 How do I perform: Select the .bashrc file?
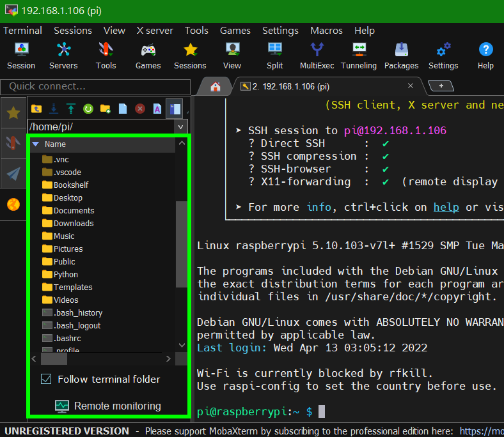[x=61, y=338]
